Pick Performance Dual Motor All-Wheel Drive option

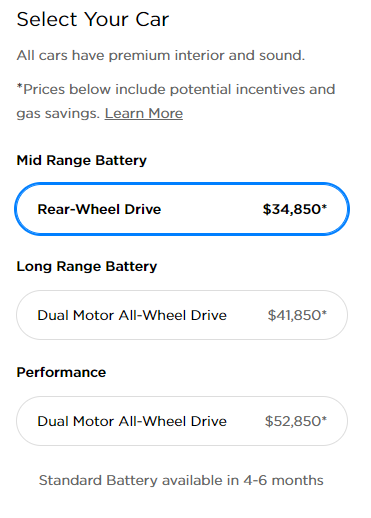(182, 421)
